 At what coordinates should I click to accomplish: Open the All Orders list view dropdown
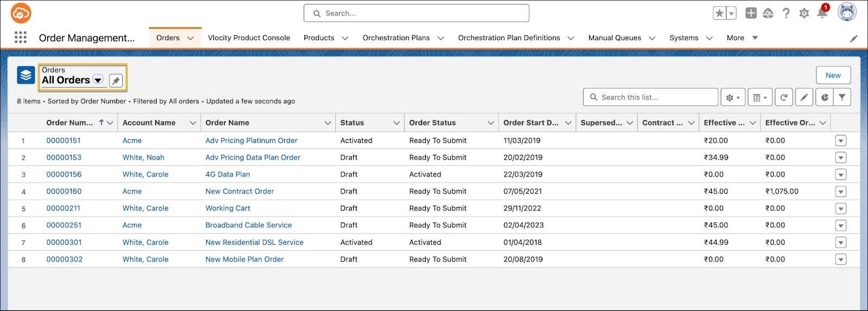tap(98, 80)
